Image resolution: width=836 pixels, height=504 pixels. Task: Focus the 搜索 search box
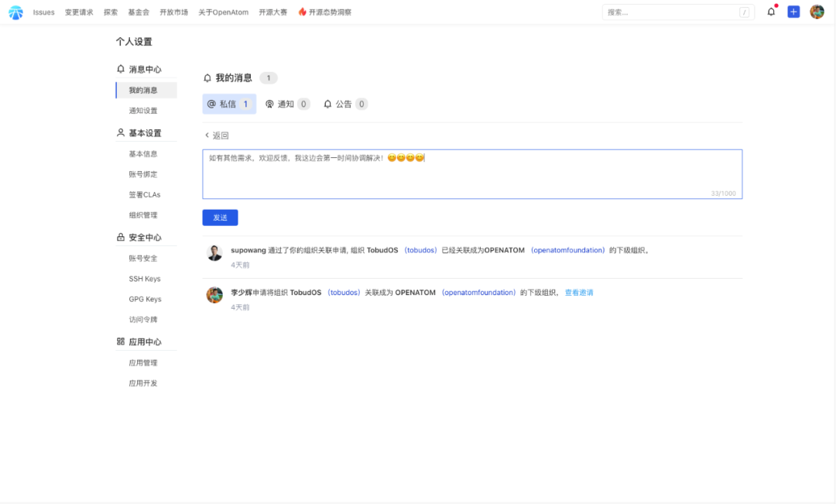coord(678,12)
